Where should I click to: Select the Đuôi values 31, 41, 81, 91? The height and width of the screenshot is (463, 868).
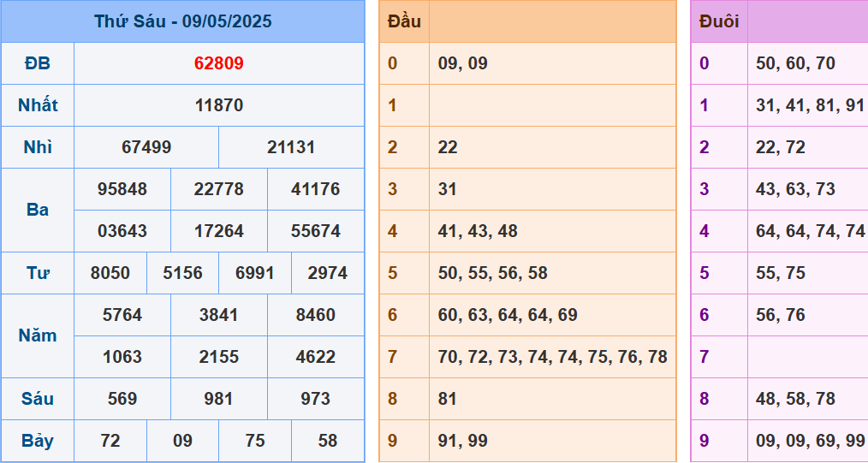(x=810, y=105)
